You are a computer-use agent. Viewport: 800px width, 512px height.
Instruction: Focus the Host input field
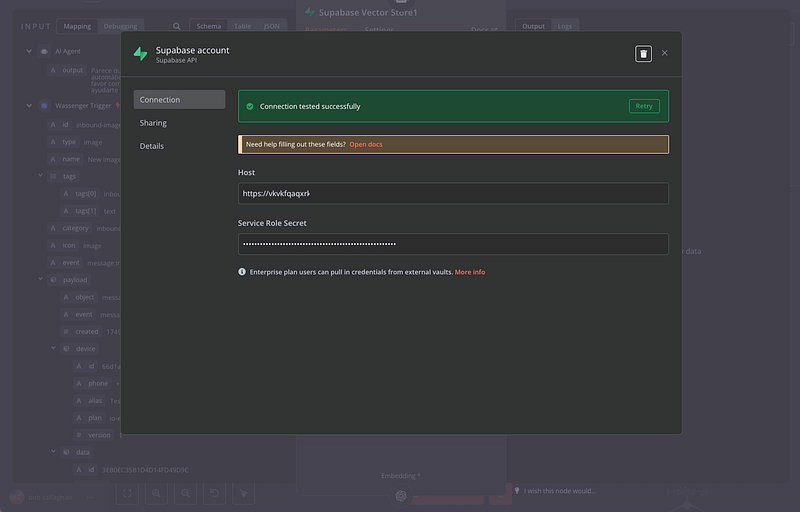[x=453, y=194]
